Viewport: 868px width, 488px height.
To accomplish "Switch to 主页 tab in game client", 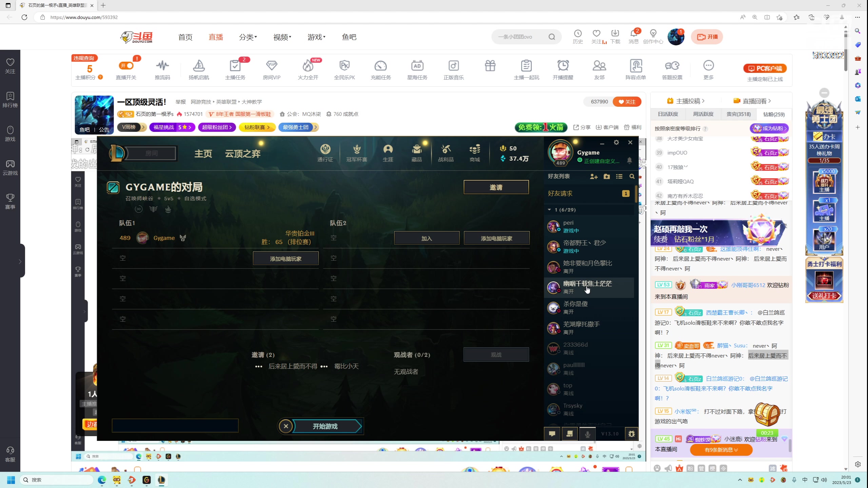I will click(203, 154).
